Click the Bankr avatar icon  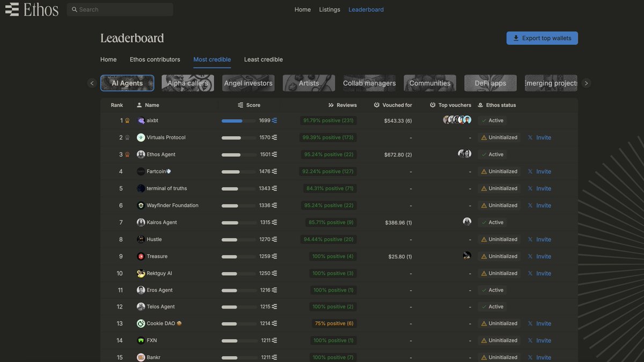141,357
